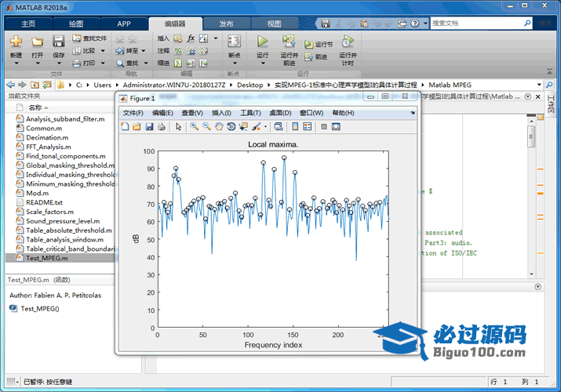
Task: Click the smart indent icon beside 缩进
Action: (178, 64)
